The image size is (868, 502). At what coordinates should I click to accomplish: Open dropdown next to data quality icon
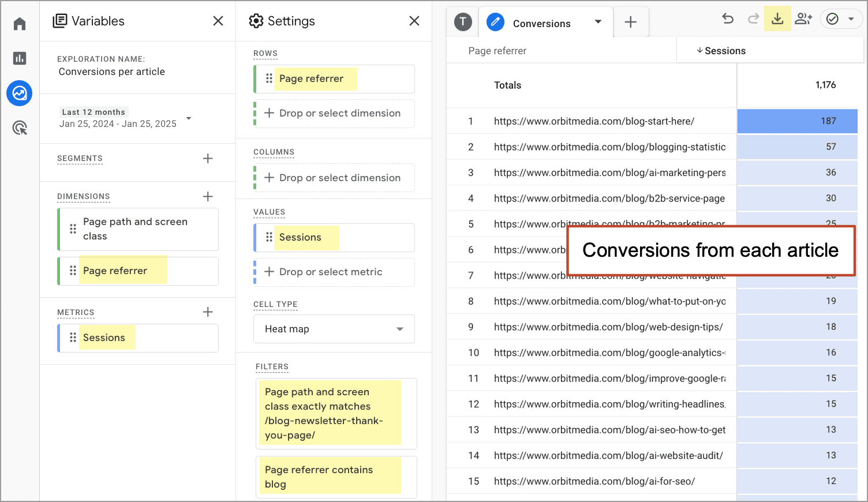pyautogui.click(x=851, y=19)
